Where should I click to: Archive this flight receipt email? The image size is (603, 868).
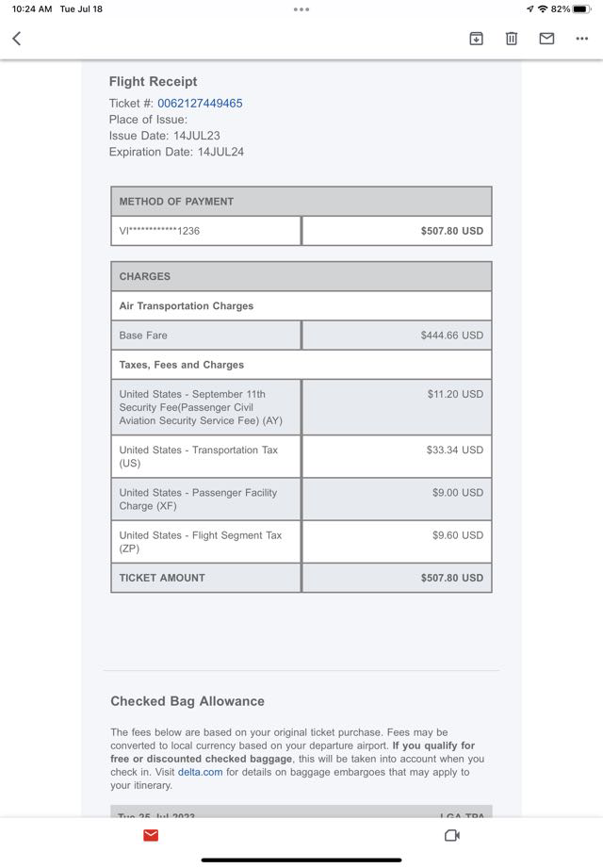pyautogui.click(x=476, y=39)
